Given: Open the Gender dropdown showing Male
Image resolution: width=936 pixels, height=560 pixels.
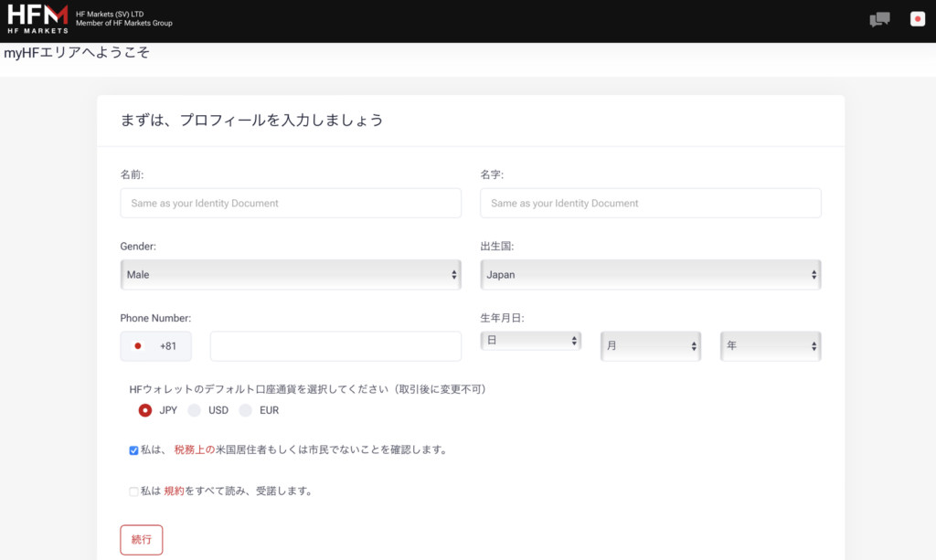Looking at the screenshot, I should point(291,274).
